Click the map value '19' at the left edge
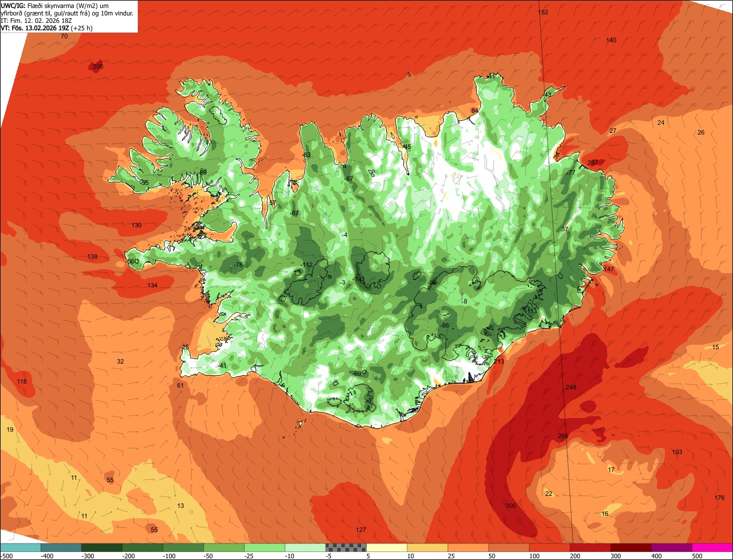This screenshot has width=733, height=560. 10,429
